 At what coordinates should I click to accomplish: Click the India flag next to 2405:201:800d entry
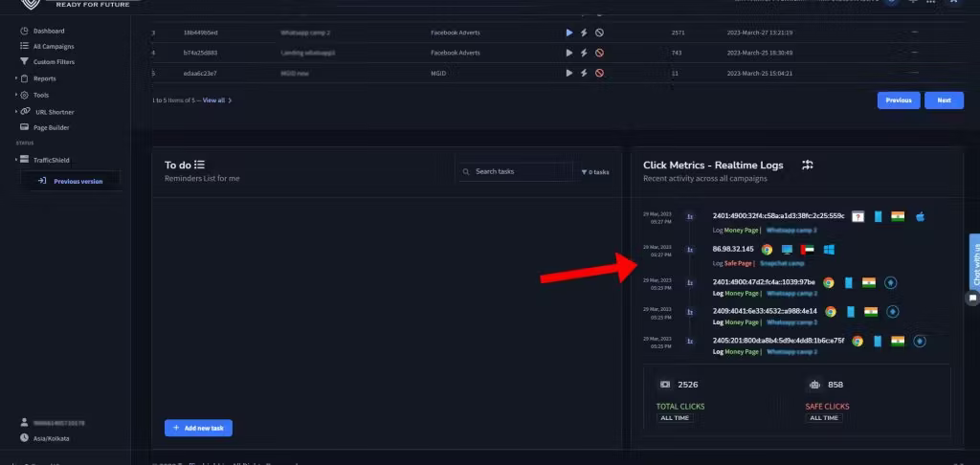898,341
